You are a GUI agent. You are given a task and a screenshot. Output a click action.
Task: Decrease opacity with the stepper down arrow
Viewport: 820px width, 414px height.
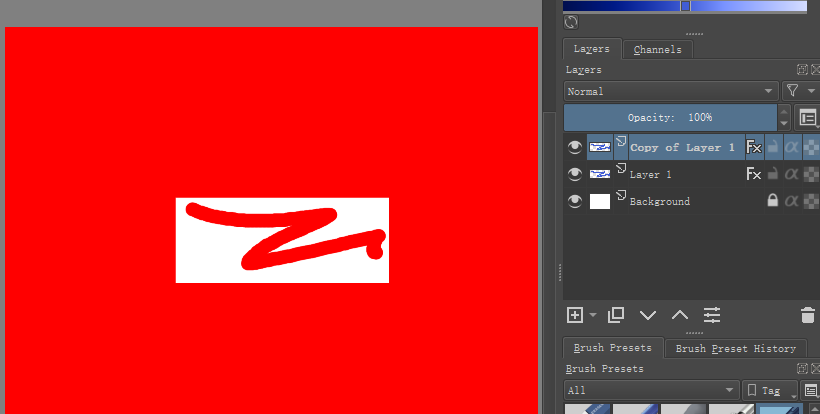click(784, 124)
